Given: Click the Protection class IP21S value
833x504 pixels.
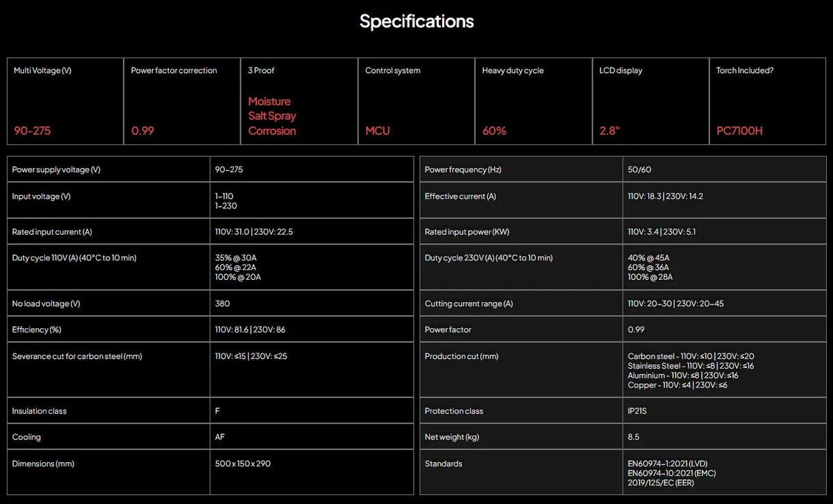Looking at the screenshot, I should [637, 411].
